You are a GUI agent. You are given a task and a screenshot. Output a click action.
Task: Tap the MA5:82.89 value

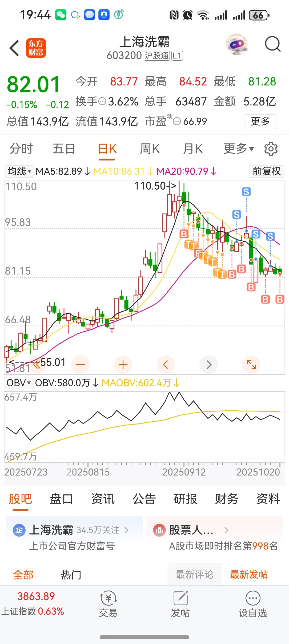click(x=63, y=171)
